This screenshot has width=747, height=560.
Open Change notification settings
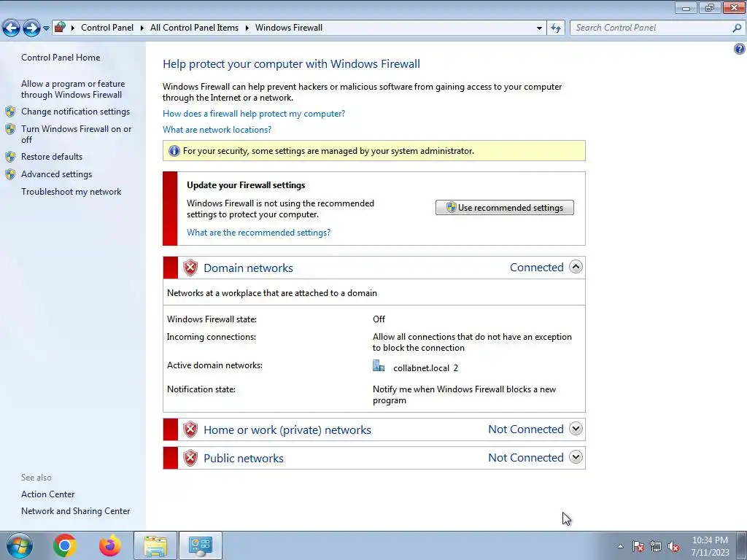75,112
